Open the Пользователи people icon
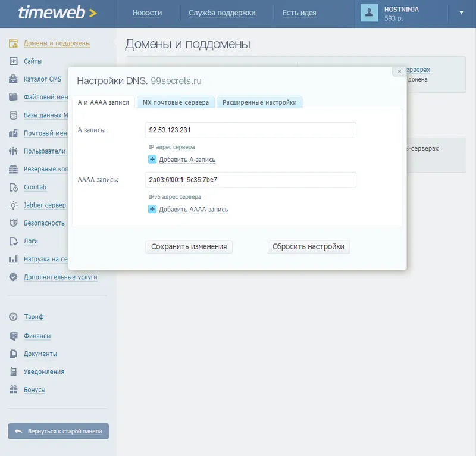 click(x=13, y=151)
